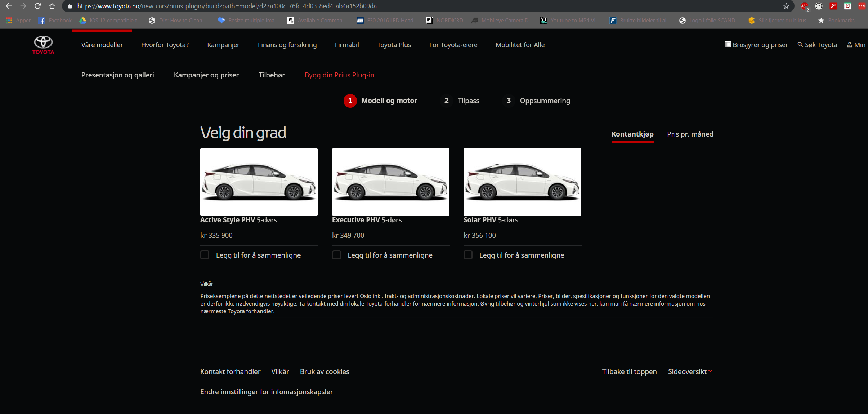Viewport: 868px width, 414px height.
Task: Open the Tilbehør tab
Action: coord(272,75)
